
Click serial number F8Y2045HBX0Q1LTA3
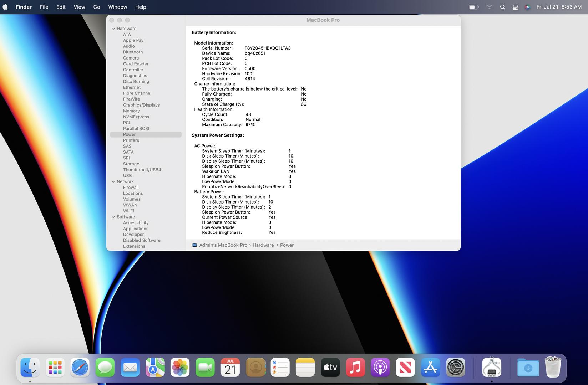pos(268,48)
